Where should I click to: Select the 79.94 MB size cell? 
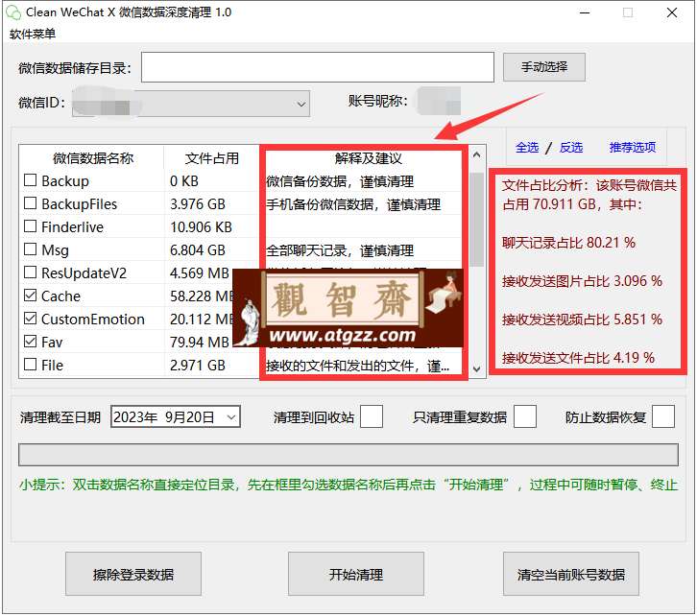click(199, 342)
